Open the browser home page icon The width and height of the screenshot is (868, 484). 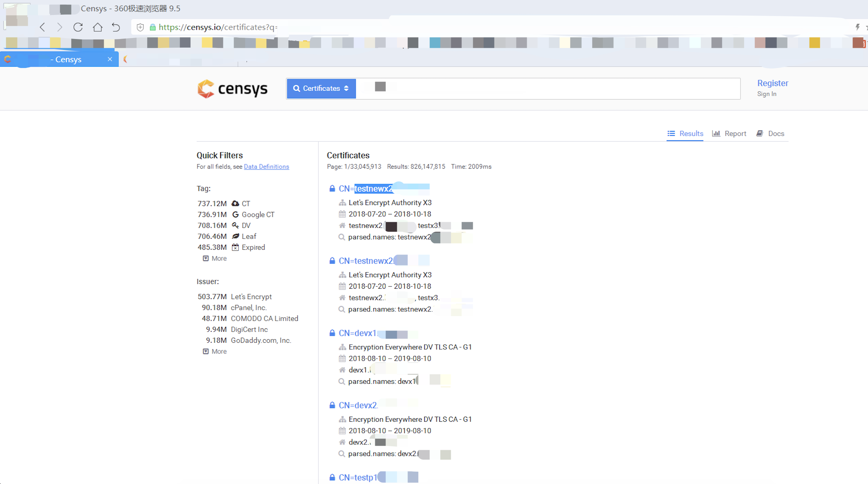(x=98, y=27)
